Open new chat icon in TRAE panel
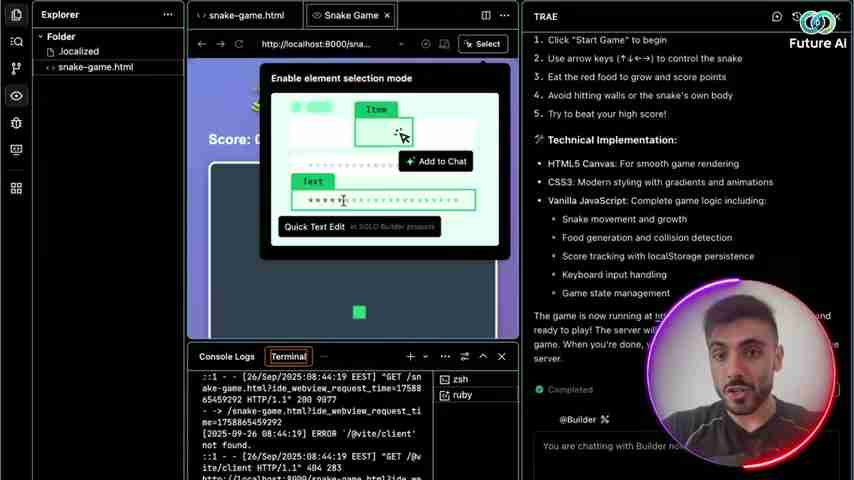854x480 pixels. [x=777, y=17]
